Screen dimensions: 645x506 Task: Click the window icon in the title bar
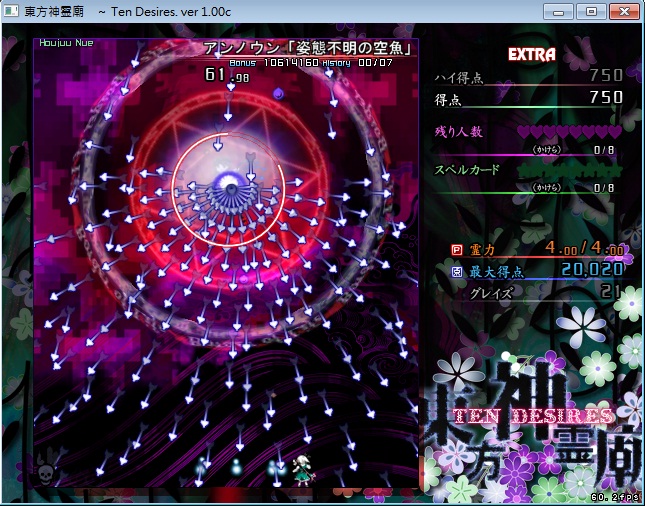click(x=11, y=11)
